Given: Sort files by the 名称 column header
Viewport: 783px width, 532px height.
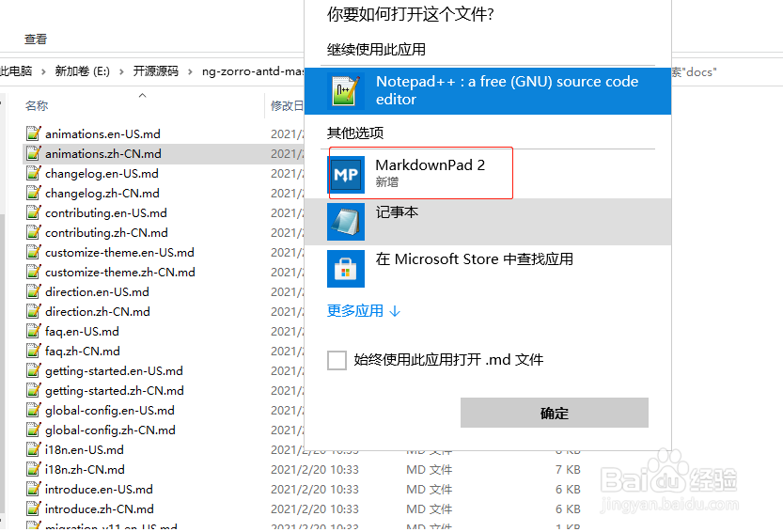Looking at the screenshot, I should pos(37,105).
